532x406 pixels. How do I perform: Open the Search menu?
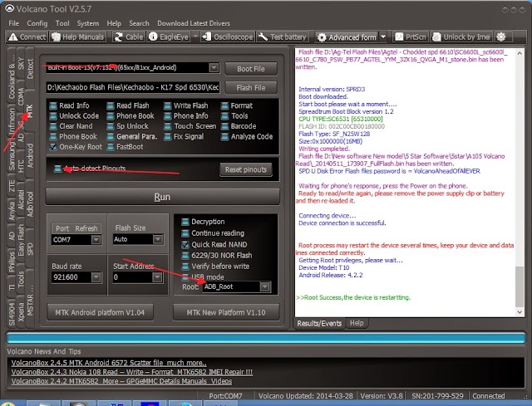139,23
